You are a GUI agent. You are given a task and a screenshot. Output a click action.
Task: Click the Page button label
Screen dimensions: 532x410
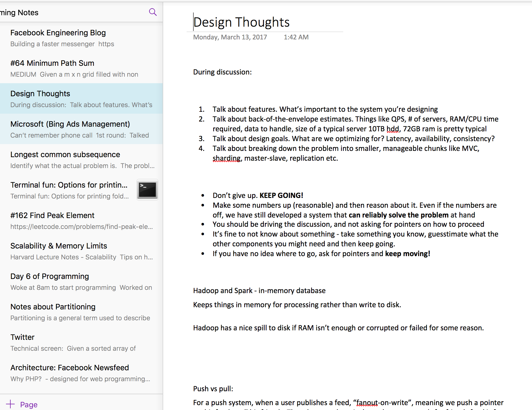pos(29,405)
